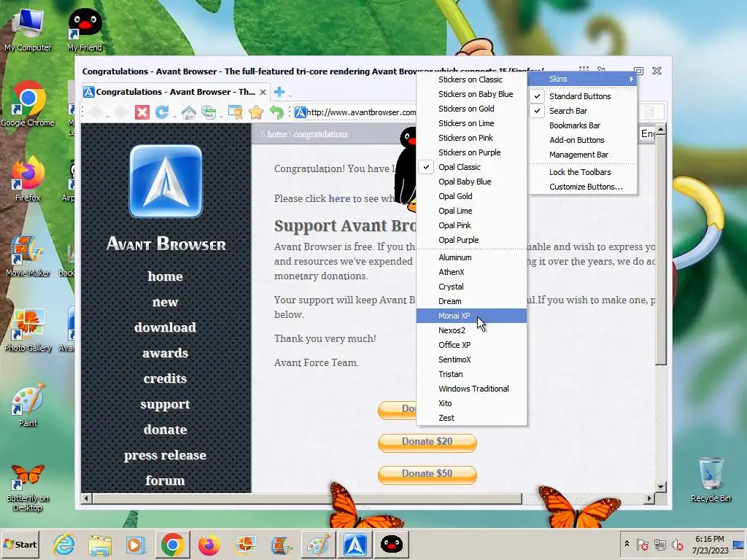The height and width of the screenshot is (560, 747).
Task: Open Butterfly on Desktop shortcut
Action: tap(28, 486)
